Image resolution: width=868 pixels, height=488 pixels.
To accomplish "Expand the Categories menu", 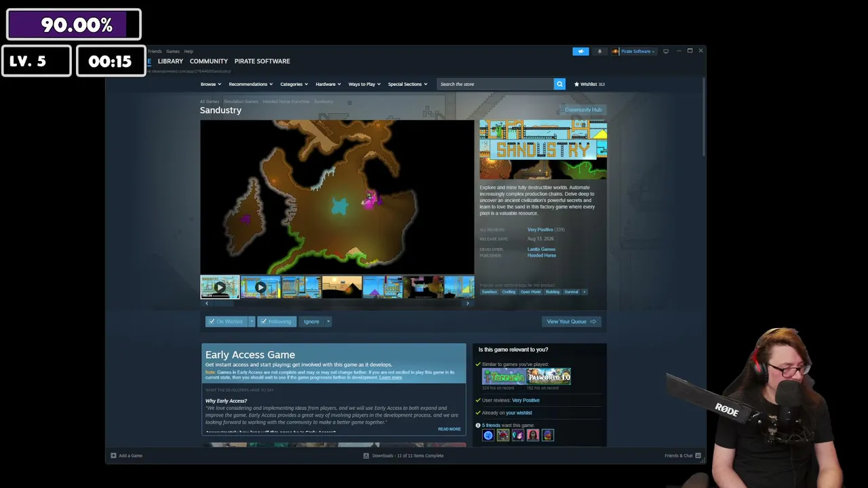I will [294, 84].
